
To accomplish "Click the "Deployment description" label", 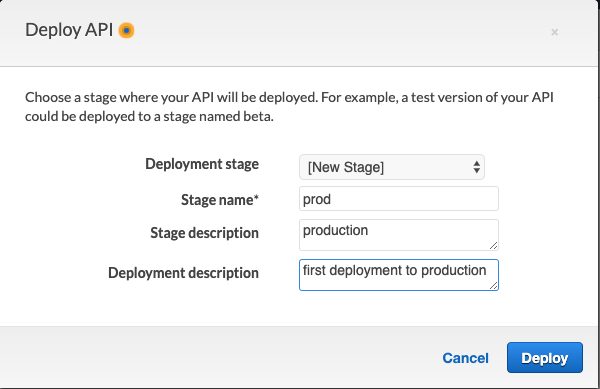I will (x=183, y=273).
